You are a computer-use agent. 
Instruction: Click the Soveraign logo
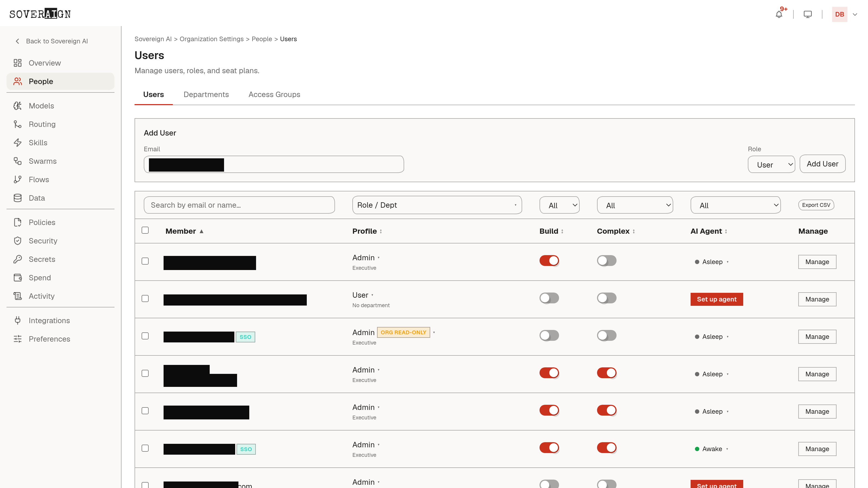point(40,14)
